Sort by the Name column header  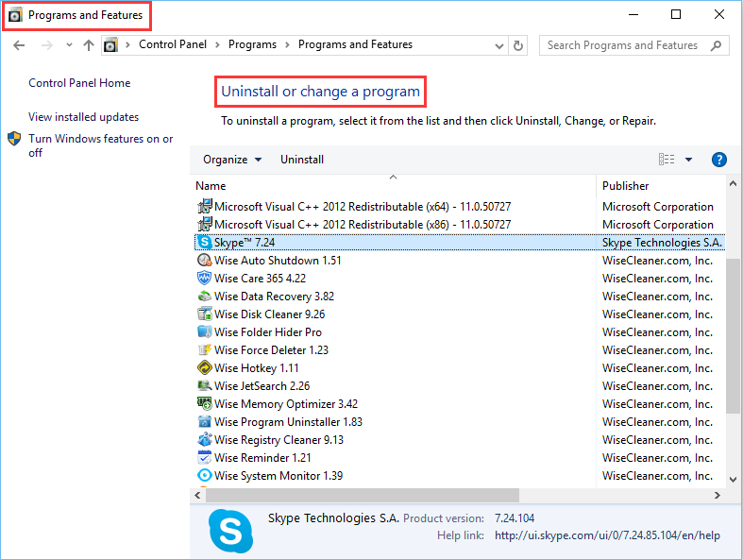(393, 186)
